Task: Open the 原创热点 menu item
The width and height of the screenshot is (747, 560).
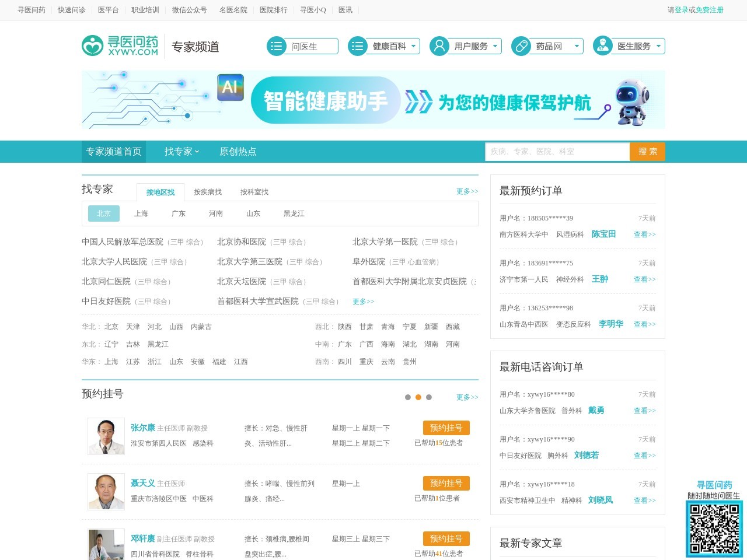Action: pyautogui.click(x=238, y=151)
